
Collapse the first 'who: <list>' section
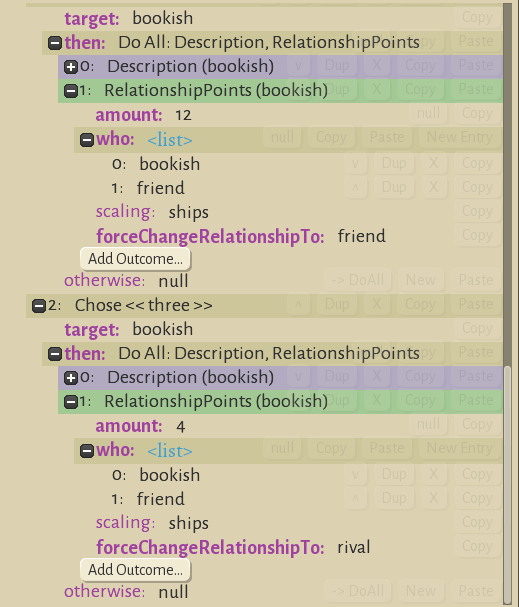(87, 139)
